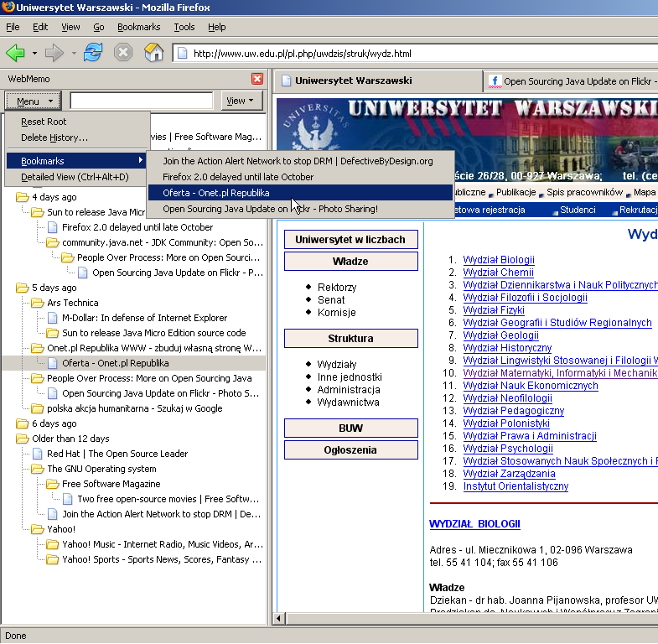Open the Wydział Fizyki link
658x644 pixels.
pyautogui.click(x=494, y=310)
